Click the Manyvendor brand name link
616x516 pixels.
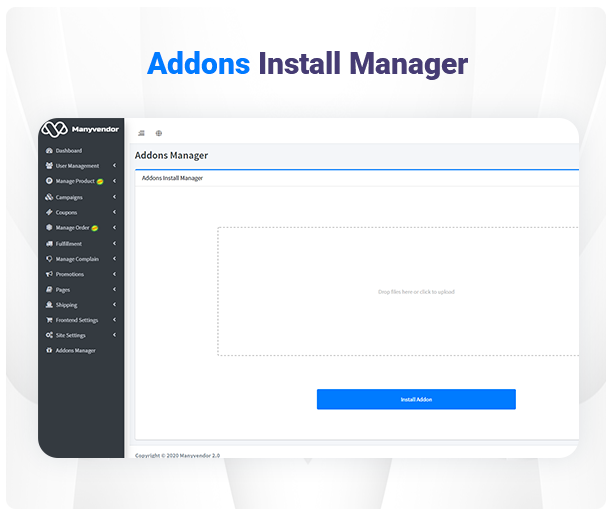point(95,129)
